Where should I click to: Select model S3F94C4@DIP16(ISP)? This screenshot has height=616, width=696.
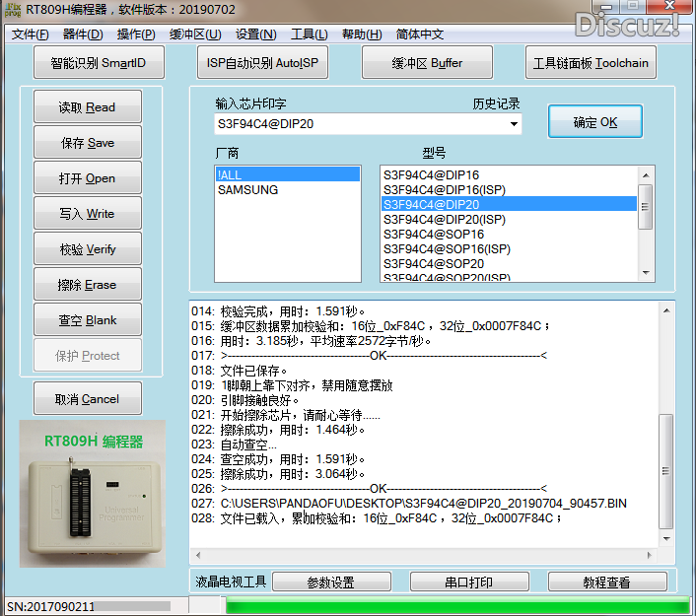click(x=509, y=190)
